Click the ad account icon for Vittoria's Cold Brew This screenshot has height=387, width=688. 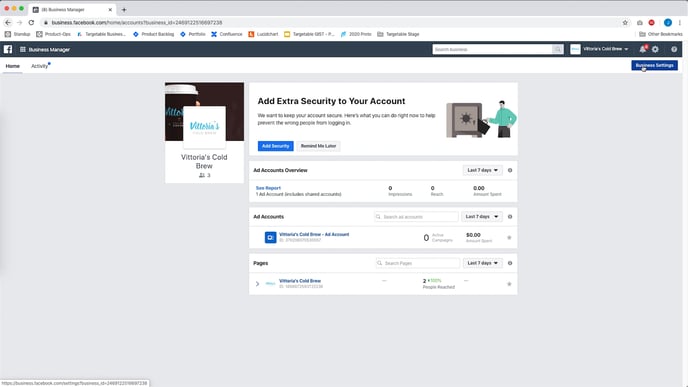(x=270, y=237)
